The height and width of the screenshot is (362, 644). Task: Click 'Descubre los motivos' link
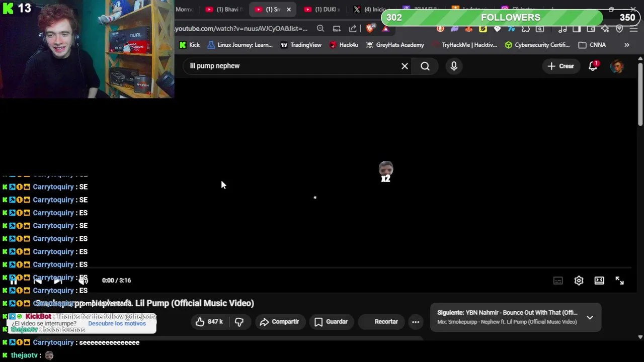click(117, 324)
